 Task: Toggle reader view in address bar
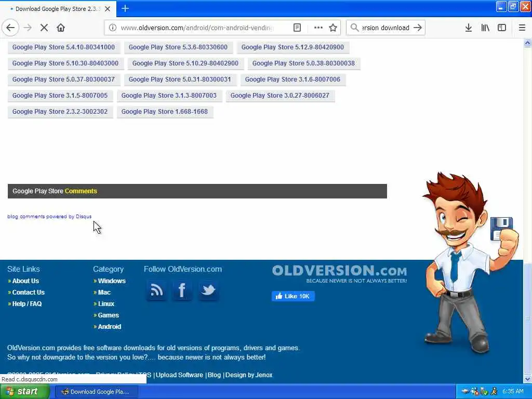297,28
